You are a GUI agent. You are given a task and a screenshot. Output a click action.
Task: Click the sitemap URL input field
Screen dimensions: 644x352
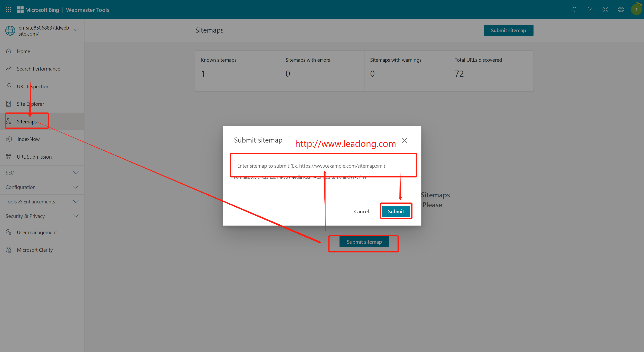[322, 166]
